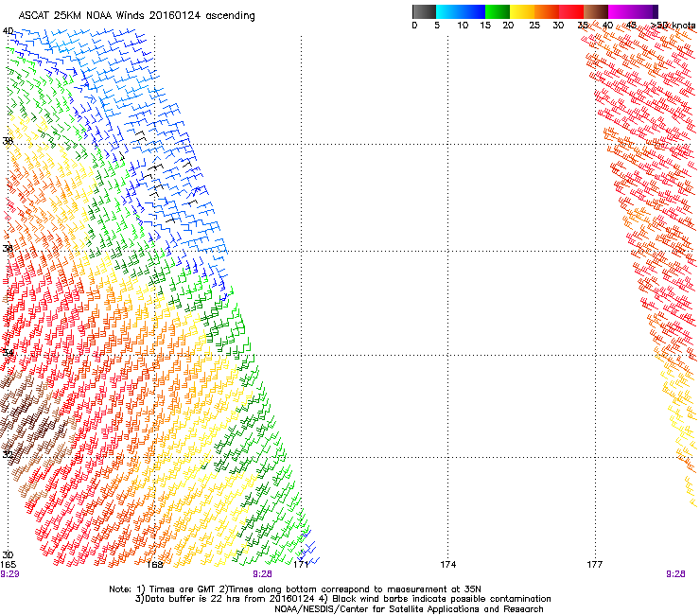Click the chart title "ASCAT 25KM NOAA Winds 20160124 ascending"

[136, 16]
